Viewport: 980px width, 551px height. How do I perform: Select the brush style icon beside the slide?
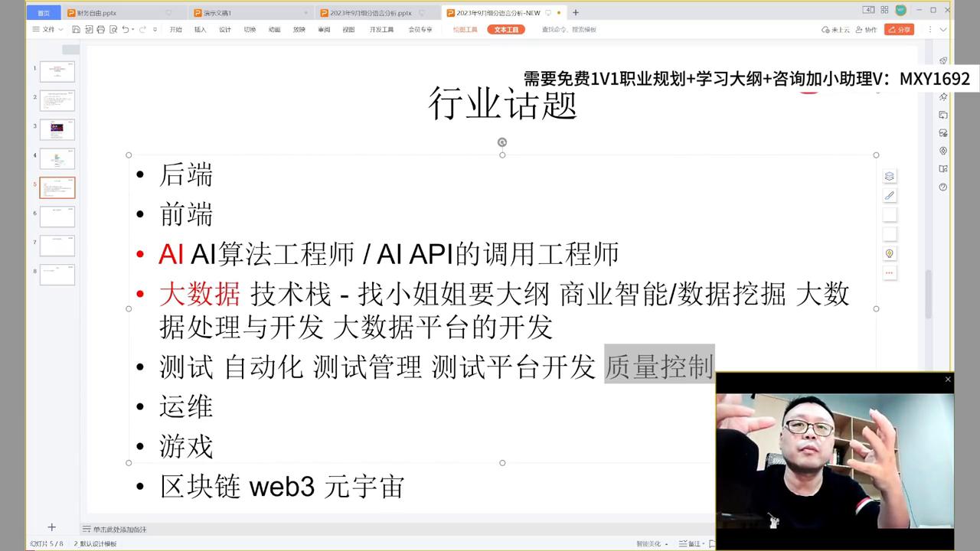pyautogui.click(x=889, y=195)
